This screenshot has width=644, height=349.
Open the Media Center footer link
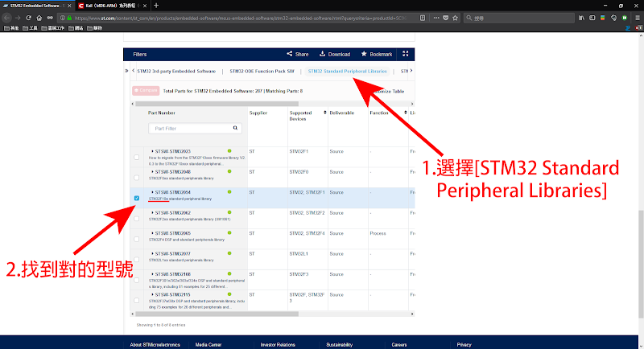click(208, 344)
